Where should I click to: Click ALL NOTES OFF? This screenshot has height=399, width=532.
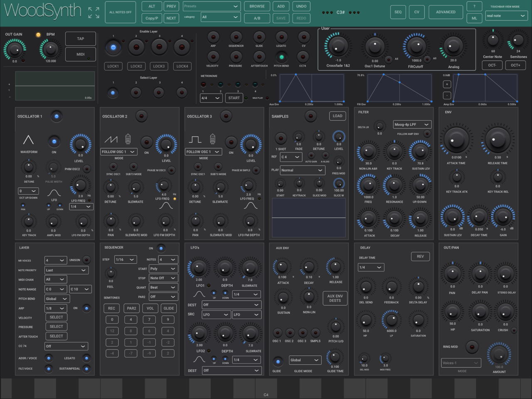[x=121, y=12]
